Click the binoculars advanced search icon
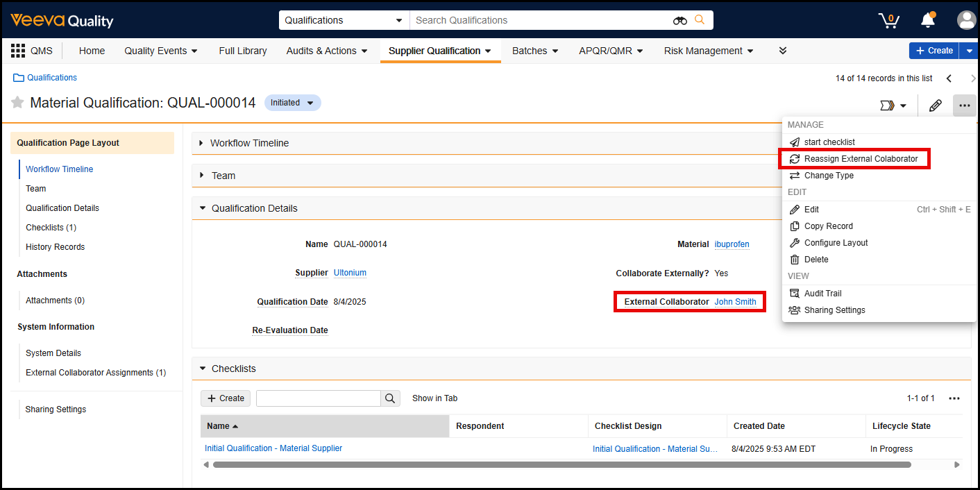Screen dimensions: 980x490 tap(679, 20)
